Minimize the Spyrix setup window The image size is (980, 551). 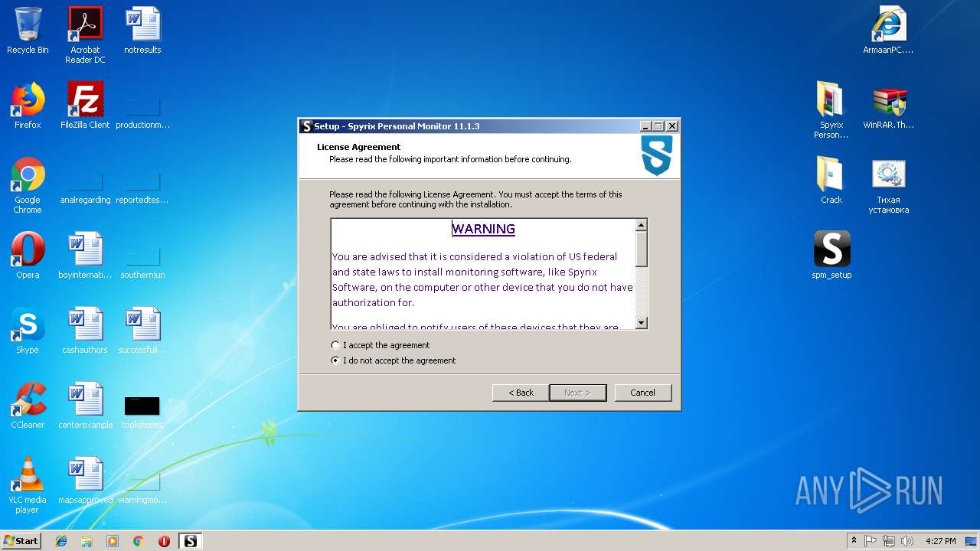(645, 126)
